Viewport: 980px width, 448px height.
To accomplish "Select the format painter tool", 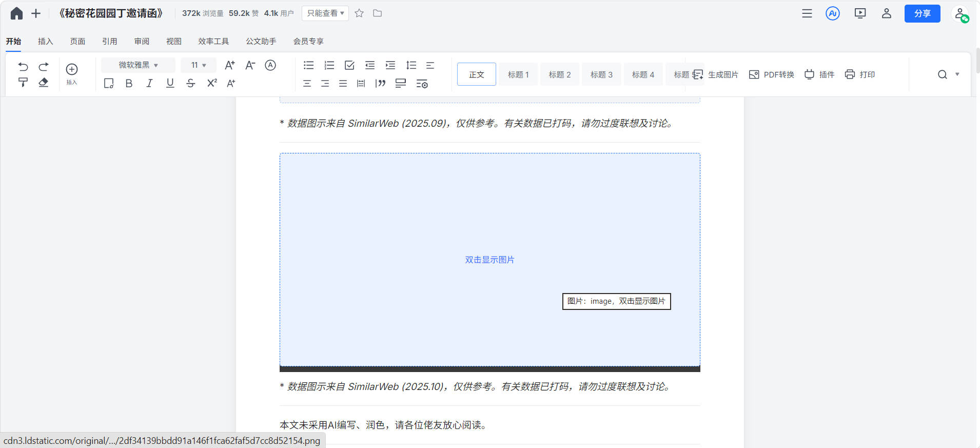I will 23,82.
